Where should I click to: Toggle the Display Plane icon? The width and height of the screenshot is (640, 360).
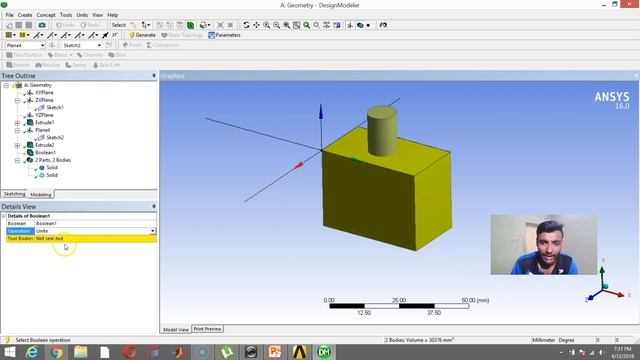(x=350, y=25)
